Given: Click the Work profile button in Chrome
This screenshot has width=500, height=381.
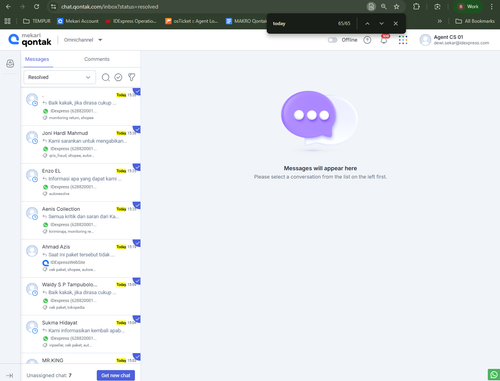Looking at the screenshot, I should (468, 7).
